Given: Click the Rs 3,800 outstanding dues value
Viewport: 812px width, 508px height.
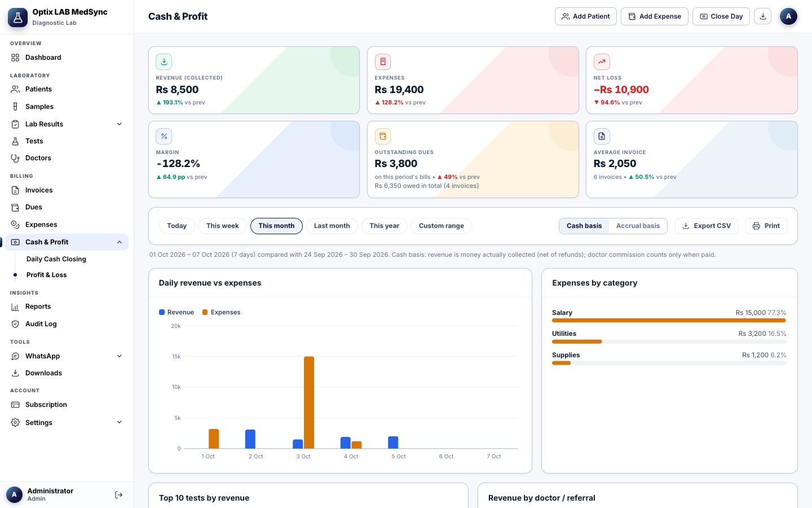Looking at the screenshot, I should 396,164.
